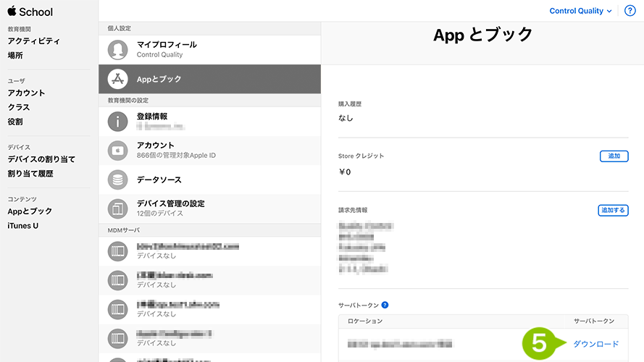Click the サーバトークン column header

(594, 321)
